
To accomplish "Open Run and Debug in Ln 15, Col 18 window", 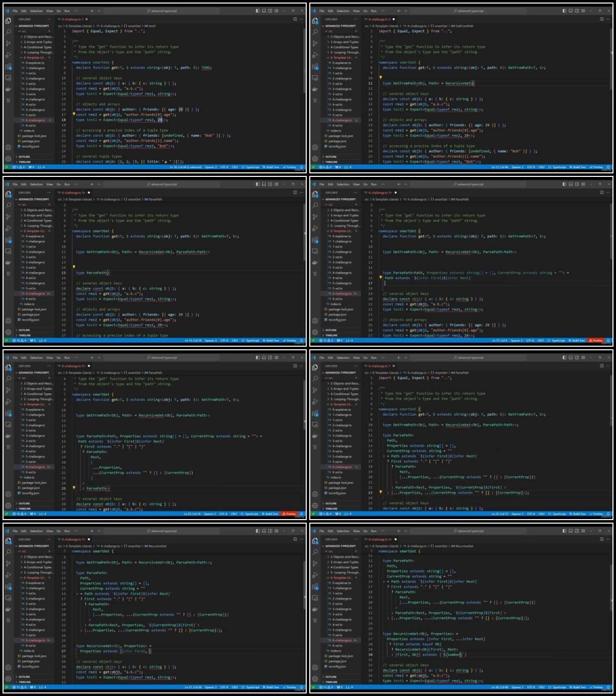I will click(8, 228).
